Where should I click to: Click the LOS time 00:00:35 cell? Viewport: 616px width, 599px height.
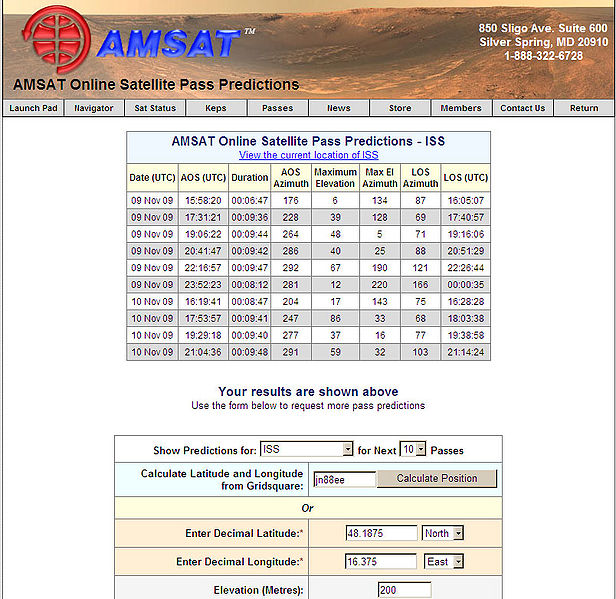pyautogui.click(x=466, y=285)
